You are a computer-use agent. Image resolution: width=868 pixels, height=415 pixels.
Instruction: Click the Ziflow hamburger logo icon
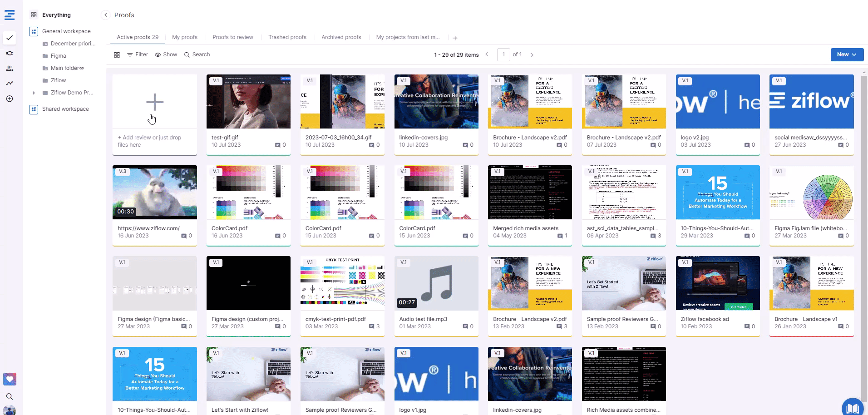point(10,15)
